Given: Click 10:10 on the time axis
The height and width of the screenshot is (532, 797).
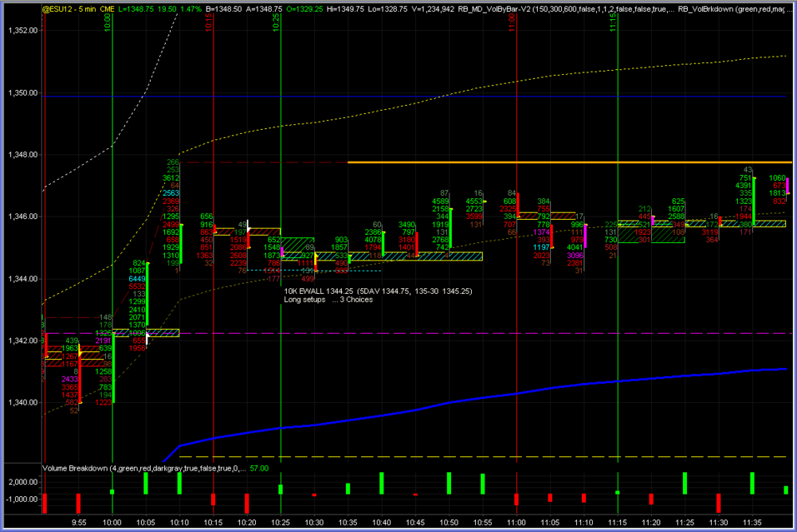Looking at the screenshot, I should (179, 522).
